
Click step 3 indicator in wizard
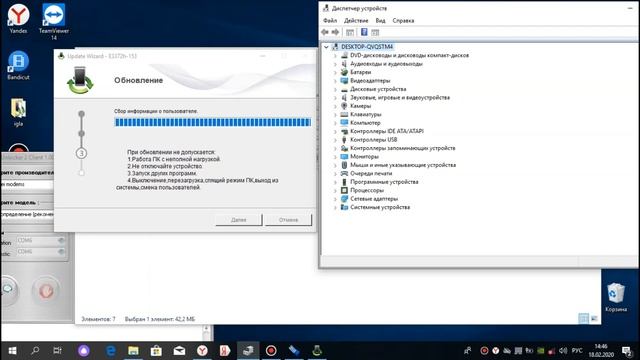pyautogui.click(x=81, y=153)
